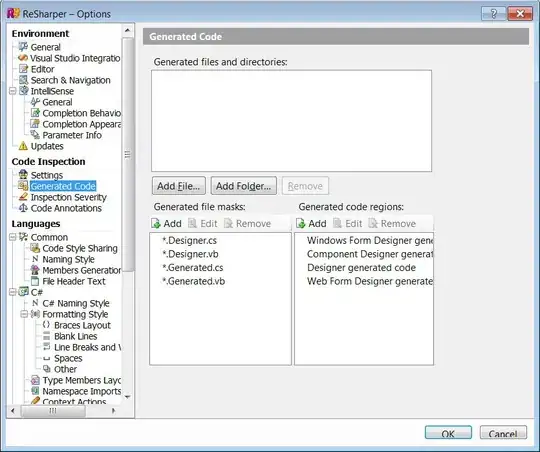Select Windows Form Designer generated region
Image resolution: width=540 pixels, height=452 pixels.
(x=370, y=240)
